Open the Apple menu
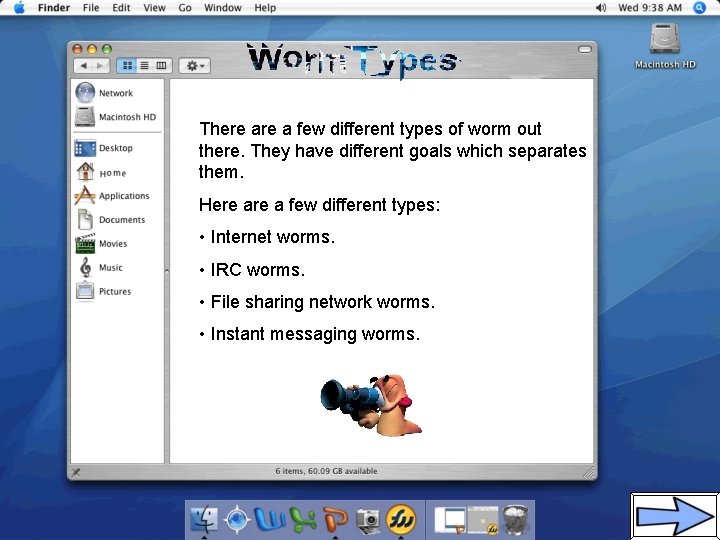The width and height of the screenshot is (720, 540). coord(19,8)
